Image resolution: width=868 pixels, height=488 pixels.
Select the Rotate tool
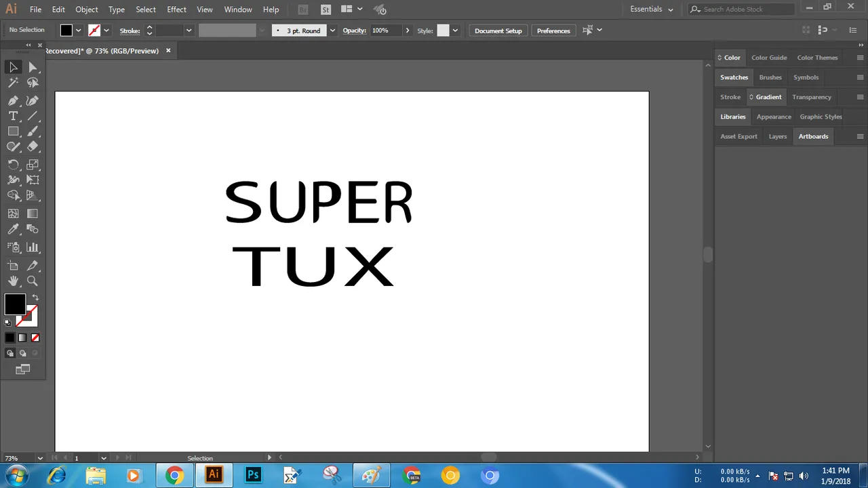(x=13, y=165)
